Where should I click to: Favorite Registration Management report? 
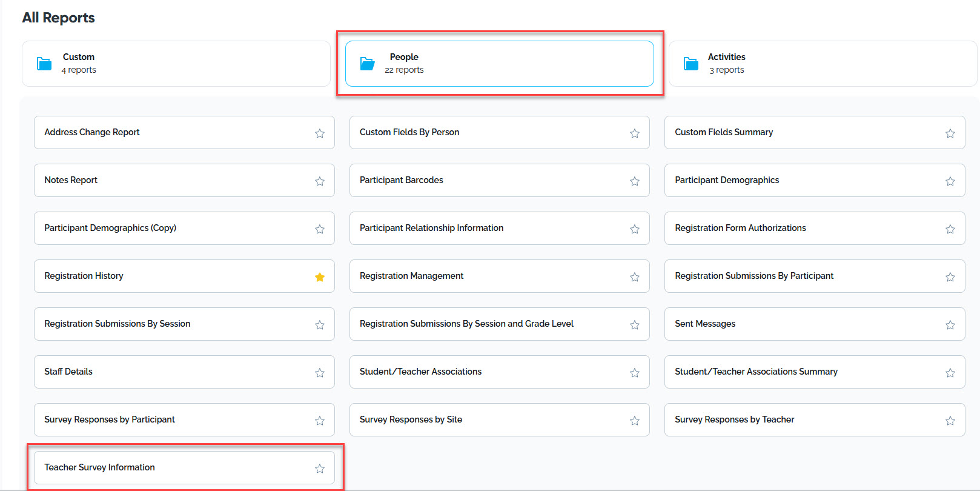click(635, 277)
